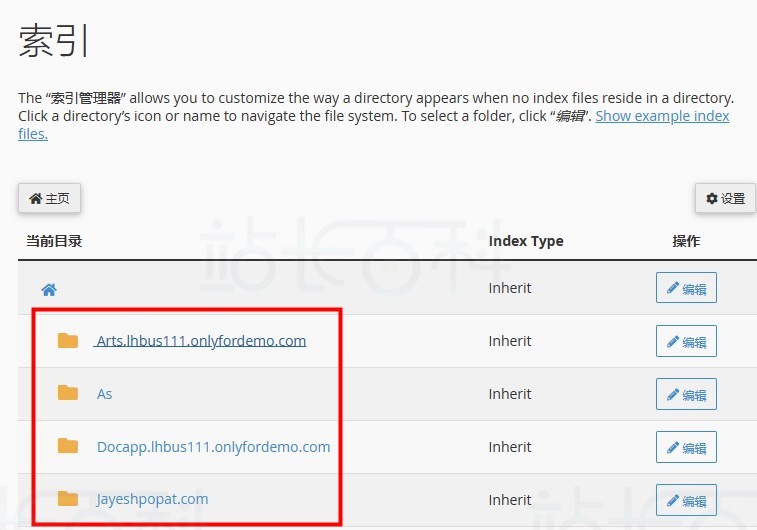The width and height of the screenshot is (757, 530).
Task: Click the house icon in the 主页 button
Action: (35, 198)
